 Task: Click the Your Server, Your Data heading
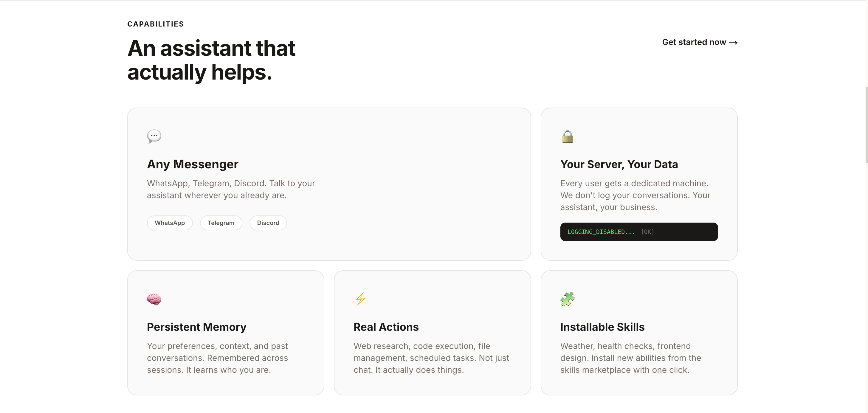click(619, 164)
